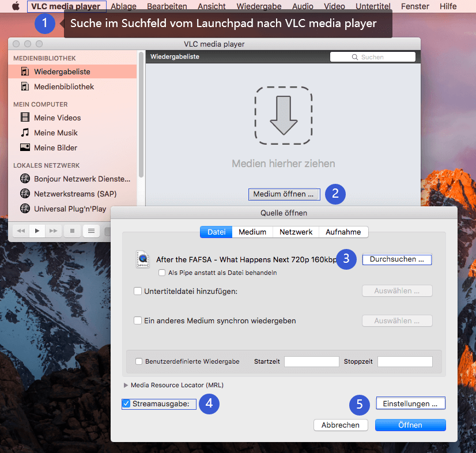The height and width of the screenshot is (453, 476).
Task: Click the Medienbibliothek library icon
Action: click(25, 86)
